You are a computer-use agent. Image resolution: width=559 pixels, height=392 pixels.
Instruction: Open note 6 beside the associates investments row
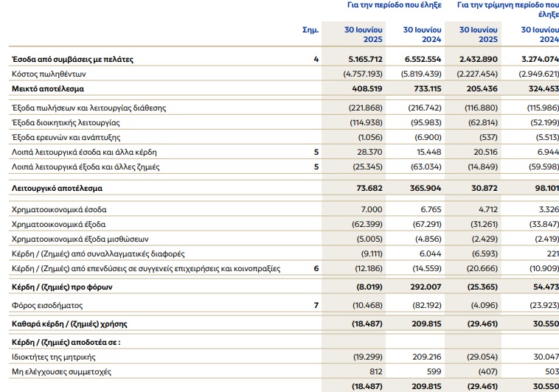click(316, 269)
